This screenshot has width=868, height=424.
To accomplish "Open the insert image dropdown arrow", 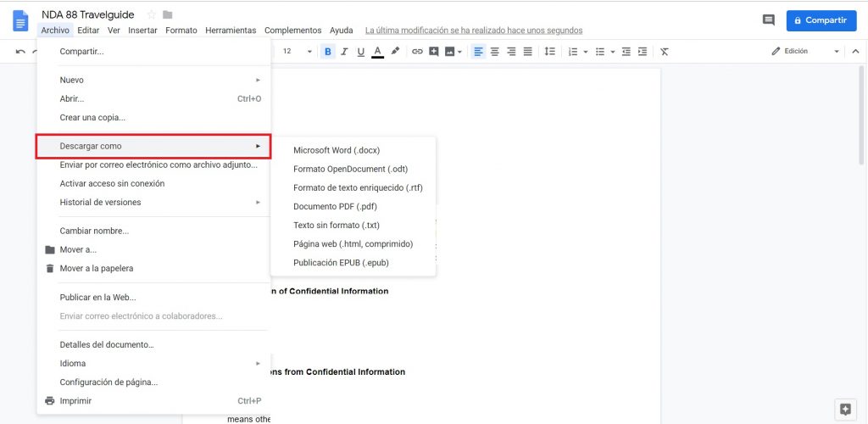I will (460, 52).
